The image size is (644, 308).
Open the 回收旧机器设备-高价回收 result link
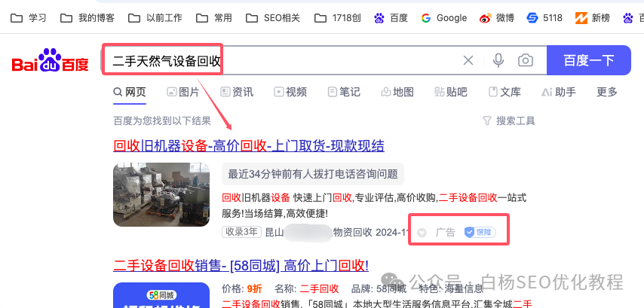(249, 145)
